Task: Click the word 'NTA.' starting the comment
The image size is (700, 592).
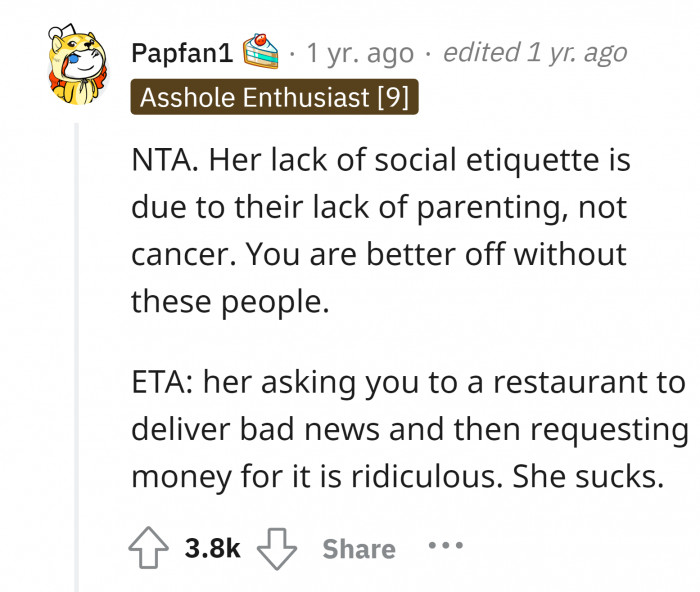Action: pyautogui.click(x=165, y=160)
